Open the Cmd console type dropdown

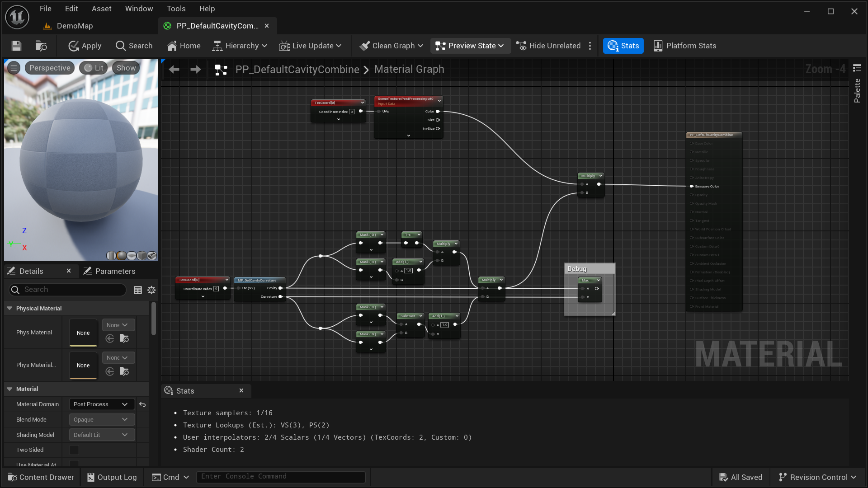pyautogui.click(x=170, y=477)
